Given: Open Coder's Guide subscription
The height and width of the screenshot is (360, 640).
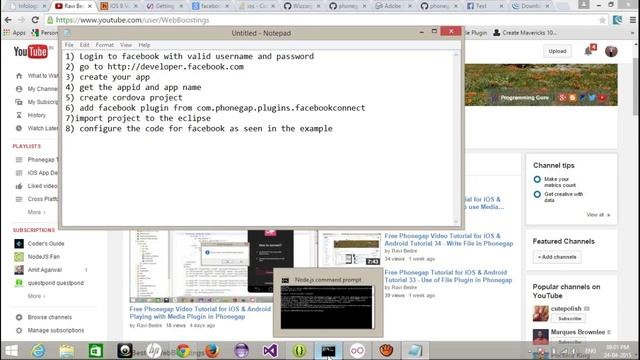Looking at the screenshot, I should [46, 244].
